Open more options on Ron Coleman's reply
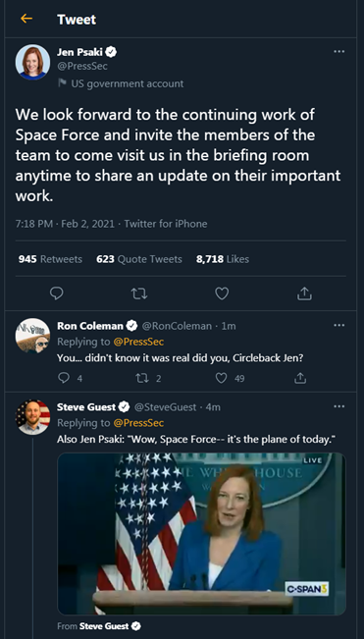Screen dimensions: 364x639 pyautogui.click(x=338, y=326)
